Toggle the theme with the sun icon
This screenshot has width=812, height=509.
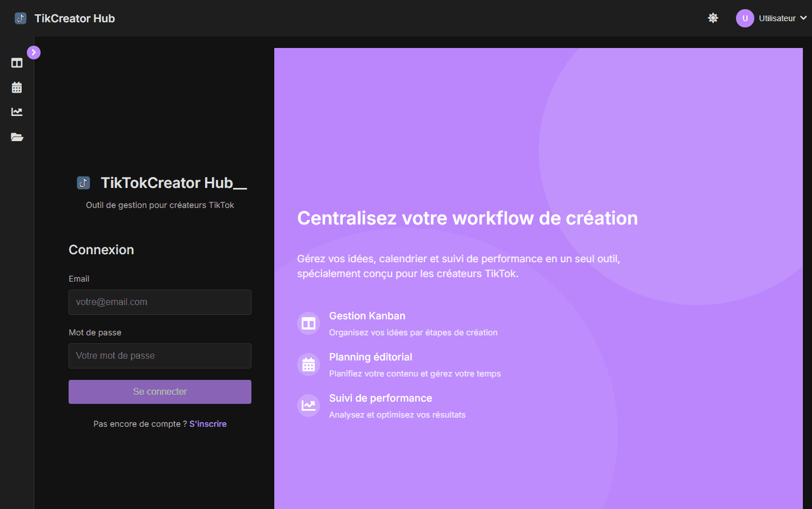click(713, 18)
